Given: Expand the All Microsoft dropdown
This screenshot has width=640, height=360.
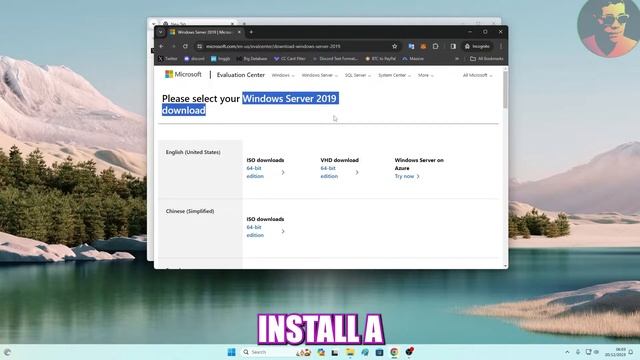Looking at the screenshot, I should pyautogui.click(x=478, y=76).
